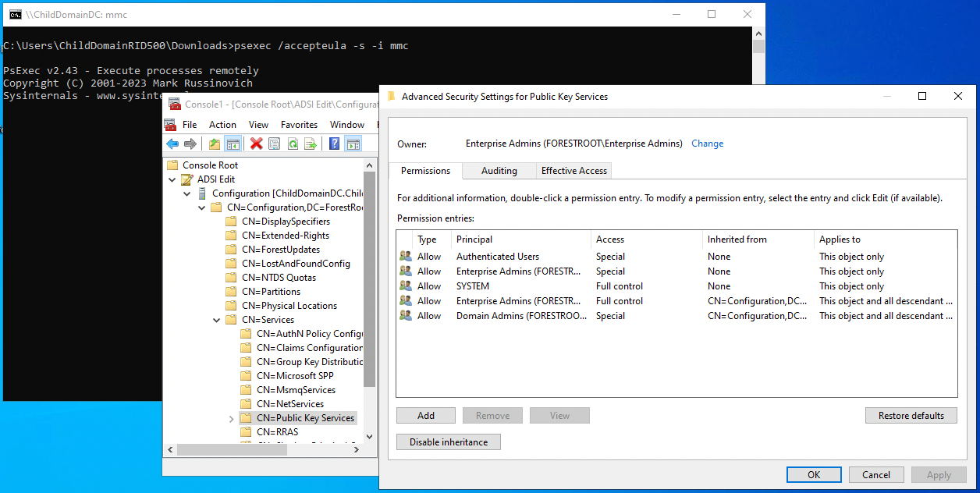Click the Restore defaults button
The image size is (980, 493).
[x=911, y=416]
